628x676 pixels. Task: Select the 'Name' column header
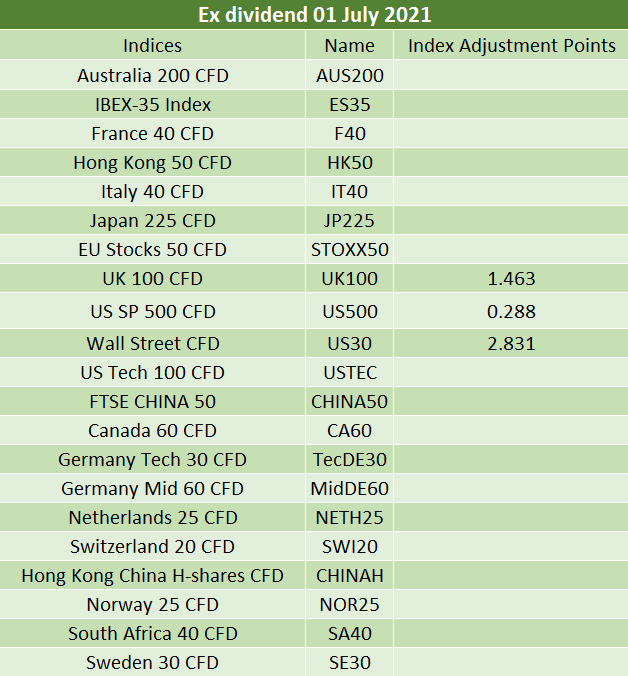click(350, 45)
